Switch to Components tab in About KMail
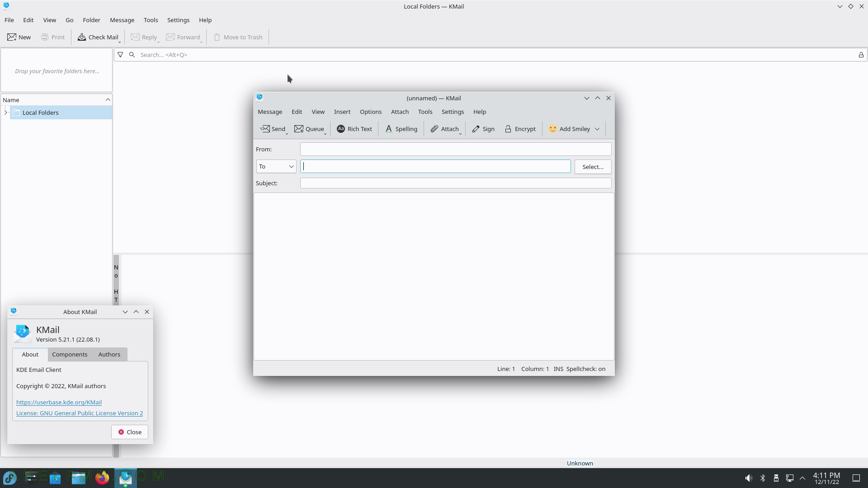868x488 pixels. [70, 354]
